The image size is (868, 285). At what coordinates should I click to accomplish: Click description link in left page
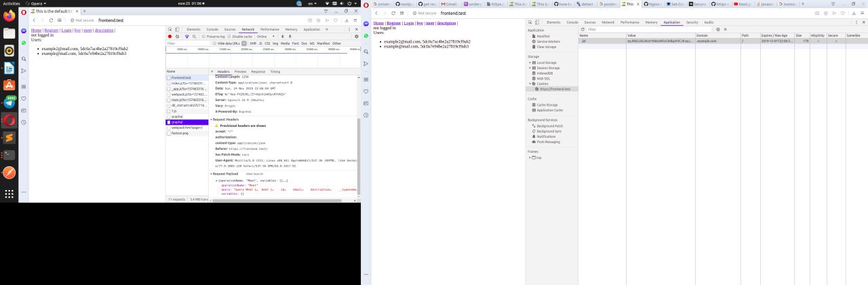(104, 31)
